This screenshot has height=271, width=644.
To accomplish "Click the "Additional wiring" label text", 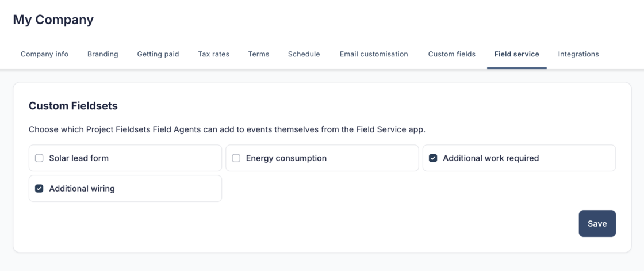I will point(82,189).
